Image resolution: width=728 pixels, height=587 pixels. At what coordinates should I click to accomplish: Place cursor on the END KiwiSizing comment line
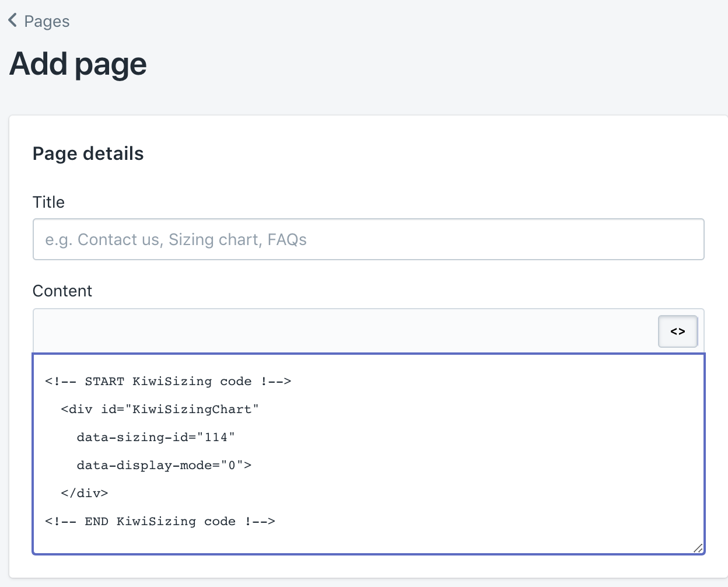160,522
